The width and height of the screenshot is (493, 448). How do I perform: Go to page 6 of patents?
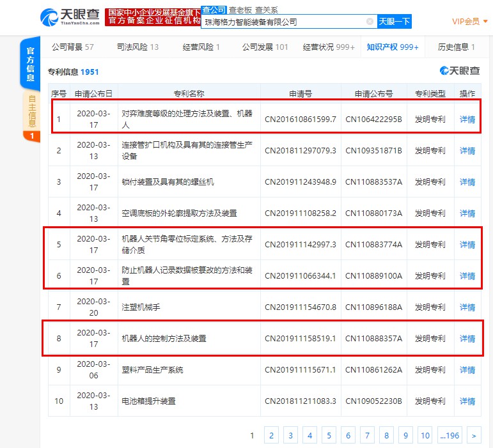pyautogui.click(x=348, y=435)
